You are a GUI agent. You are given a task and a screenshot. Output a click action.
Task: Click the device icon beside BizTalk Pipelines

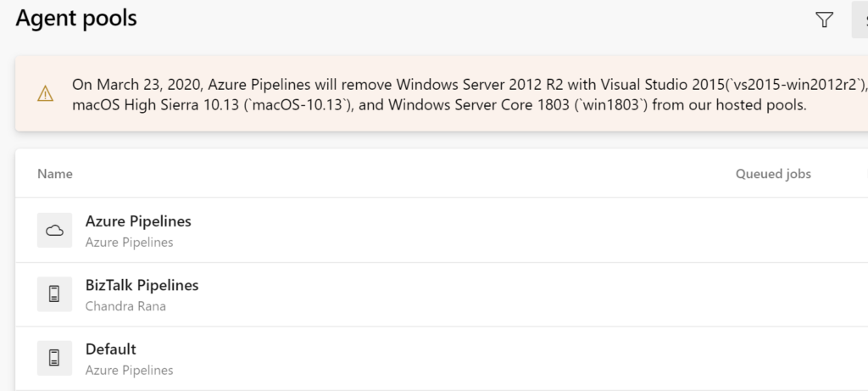[x=54, y=293]
